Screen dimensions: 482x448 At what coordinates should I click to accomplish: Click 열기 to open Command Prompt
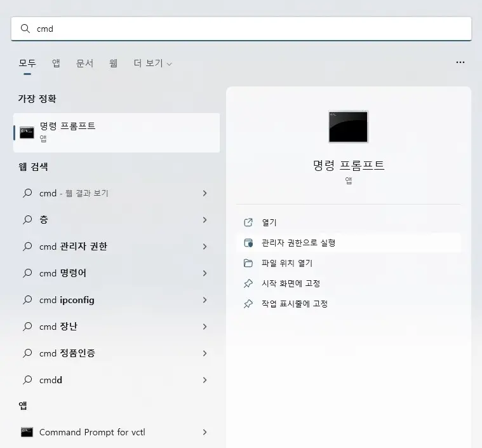(348, 222)
